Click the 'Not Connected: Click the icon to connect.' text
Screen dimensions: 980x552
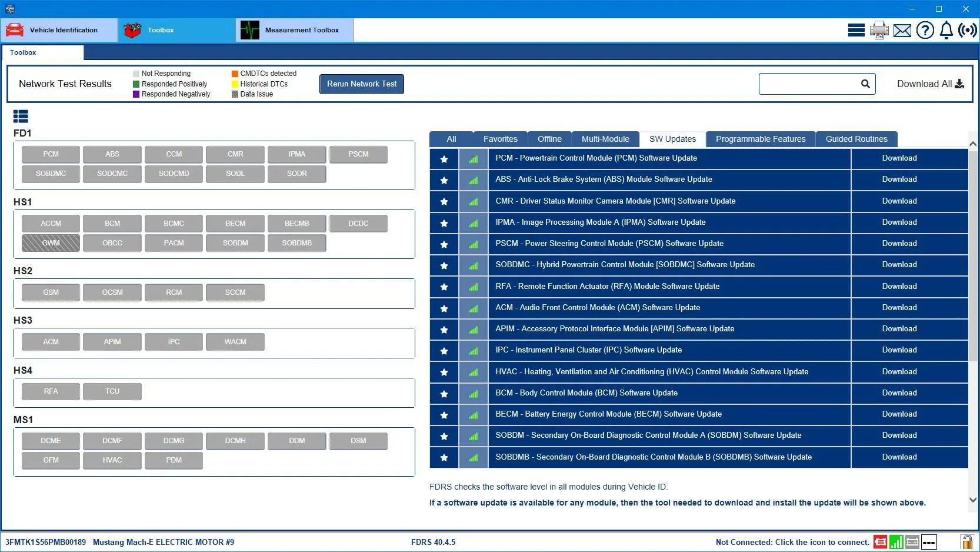[792, 543]
